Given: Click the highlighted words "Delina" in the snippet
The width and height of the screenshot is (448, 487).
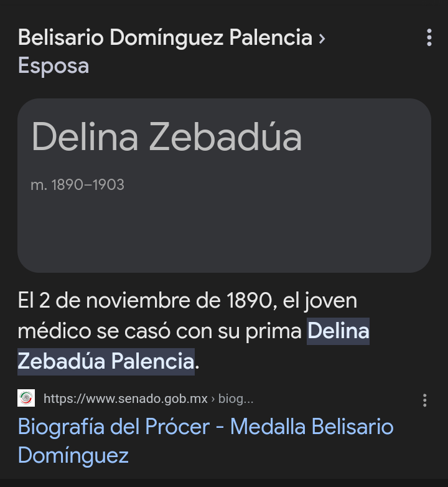Looking at the screenshot, I should point(338,331).
